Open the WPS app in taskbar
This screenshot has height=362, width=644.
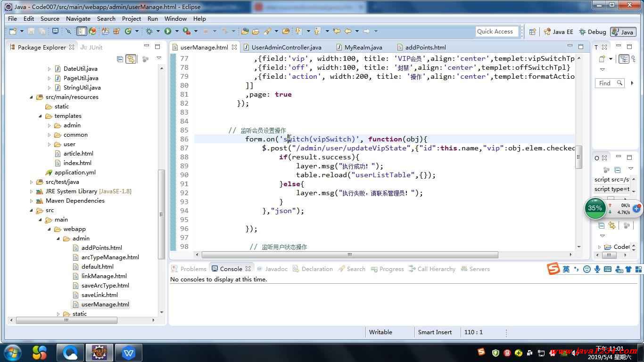click(129, 353)
